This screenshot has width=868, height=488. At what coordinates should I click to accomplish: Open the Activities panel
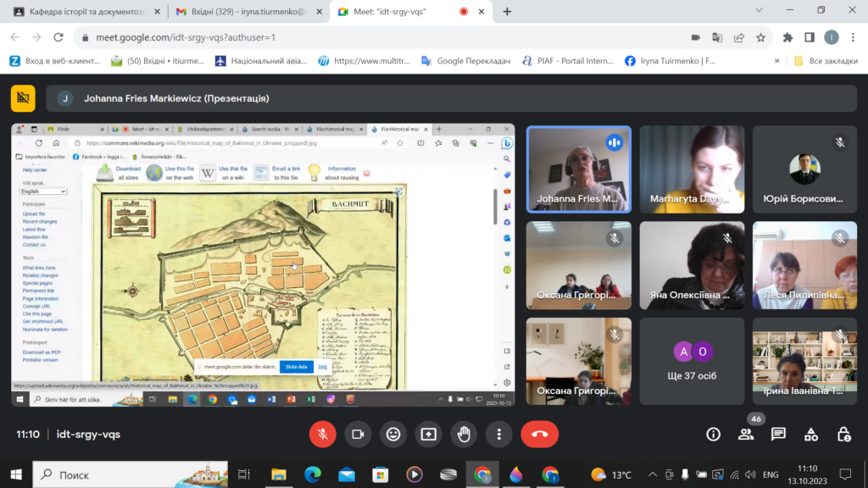(x=811, y=434)
